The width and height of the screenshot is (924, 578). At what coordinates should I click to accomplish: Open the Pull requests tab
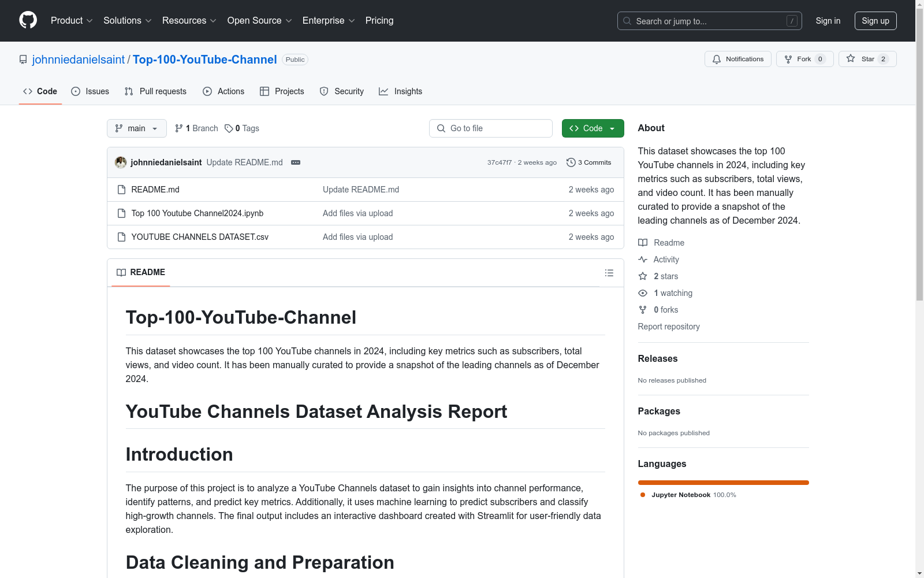coord(155,91)
